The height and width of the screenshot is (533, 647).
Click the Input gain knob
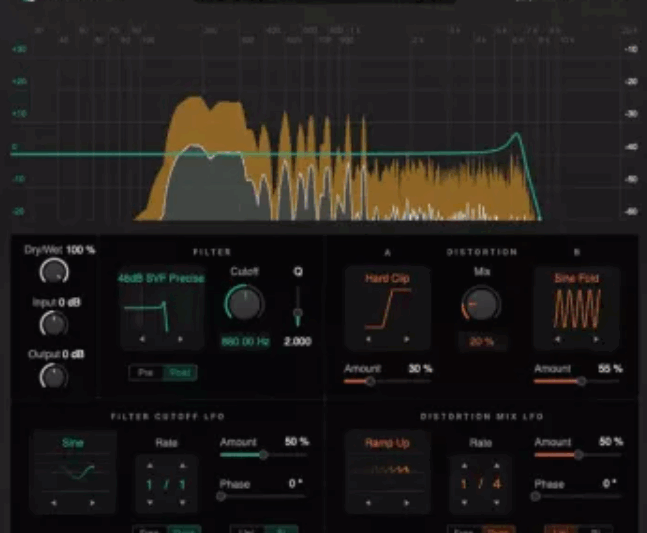[54, 324]
